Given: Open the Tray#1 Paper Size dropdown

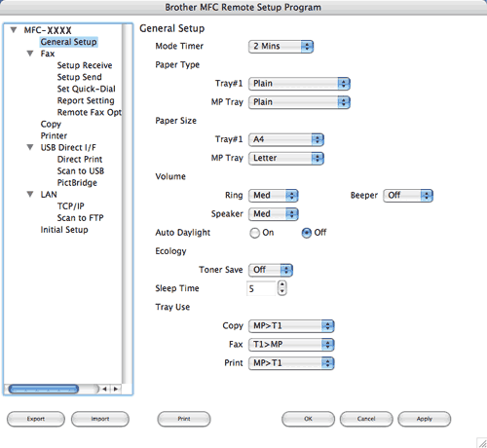Looking at the screenshot, I should point(286,139).
